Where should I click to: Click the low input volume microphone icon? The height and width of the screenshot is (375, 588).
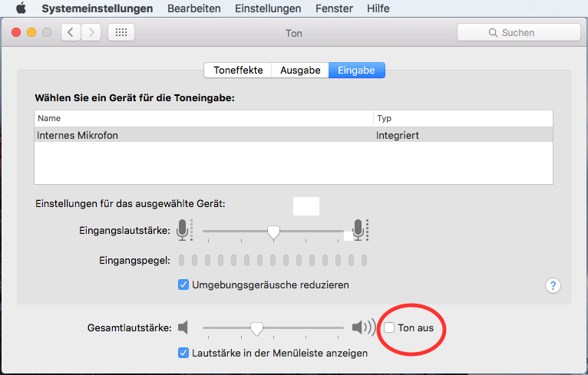coord(183,230)
